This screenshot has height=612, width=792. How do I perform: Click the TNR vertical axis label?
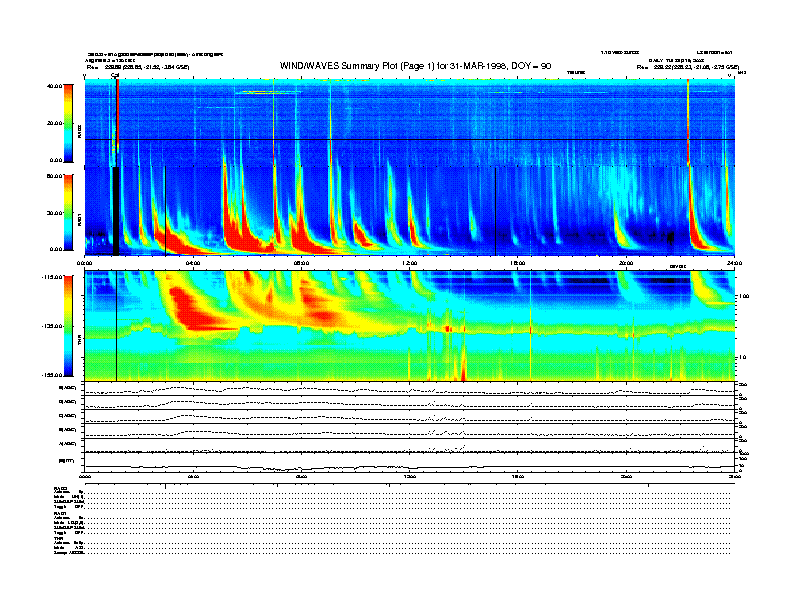point(79,342)
